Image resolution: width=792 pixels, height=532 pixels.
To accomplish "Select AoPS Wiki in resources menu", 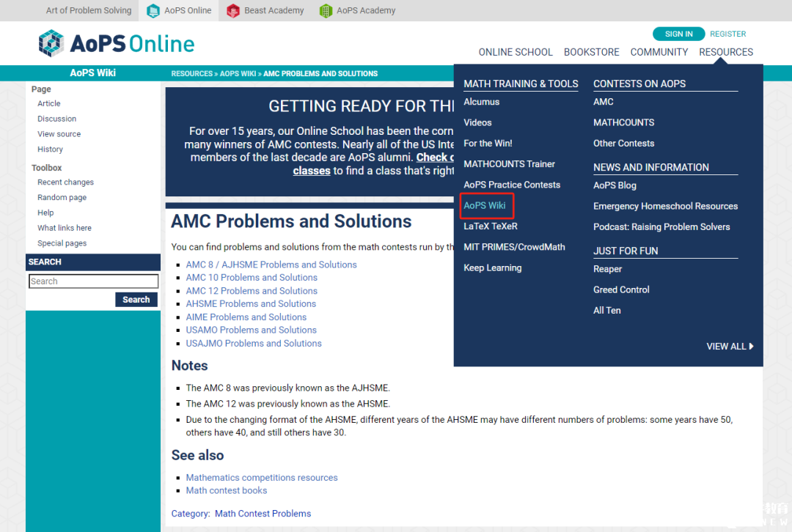I will [485, 206].
